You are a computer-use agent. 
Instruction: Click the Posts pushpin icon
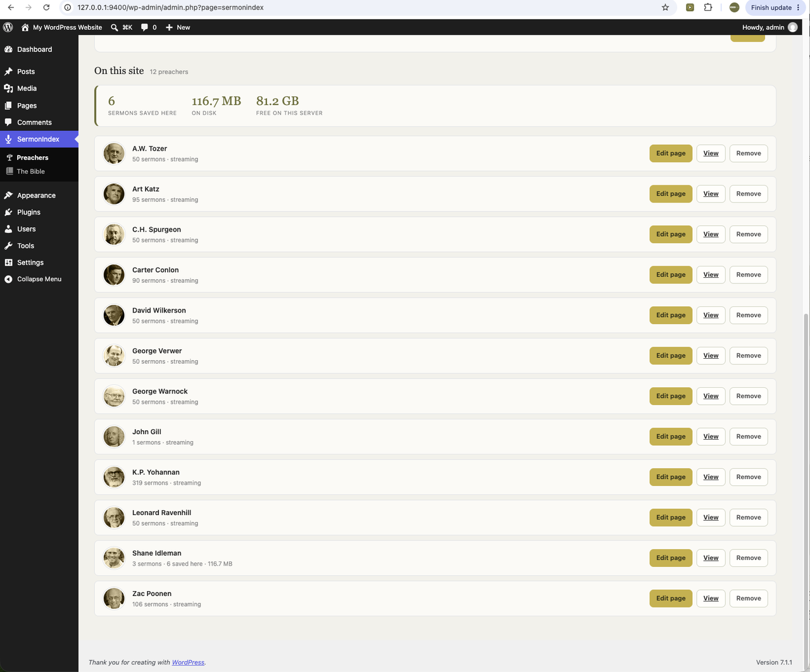[x=8, y=72]
